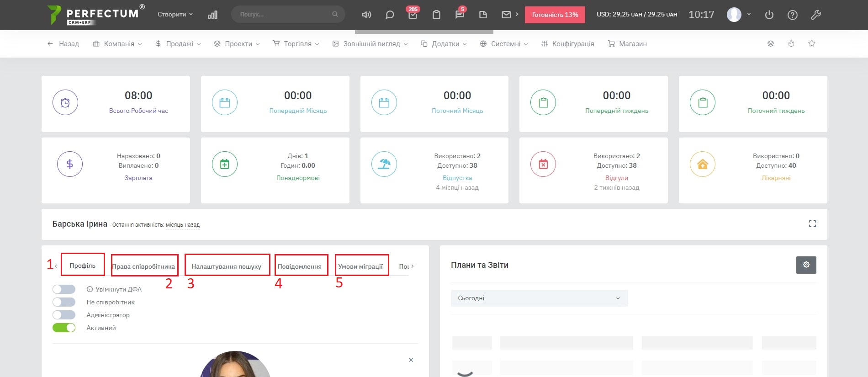
Task: Open the help question mark icon
Action: click(793, 15)
